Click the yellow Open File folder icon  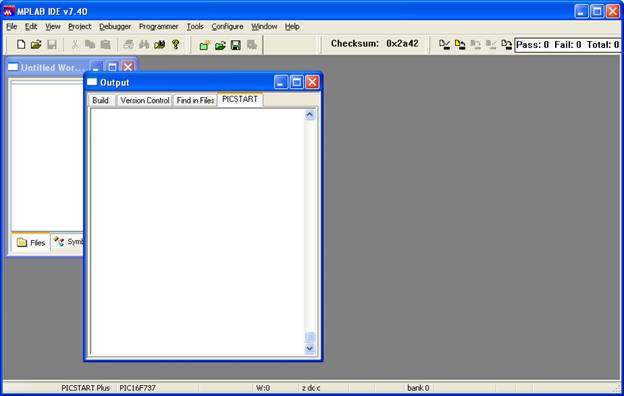coord(36,44)
